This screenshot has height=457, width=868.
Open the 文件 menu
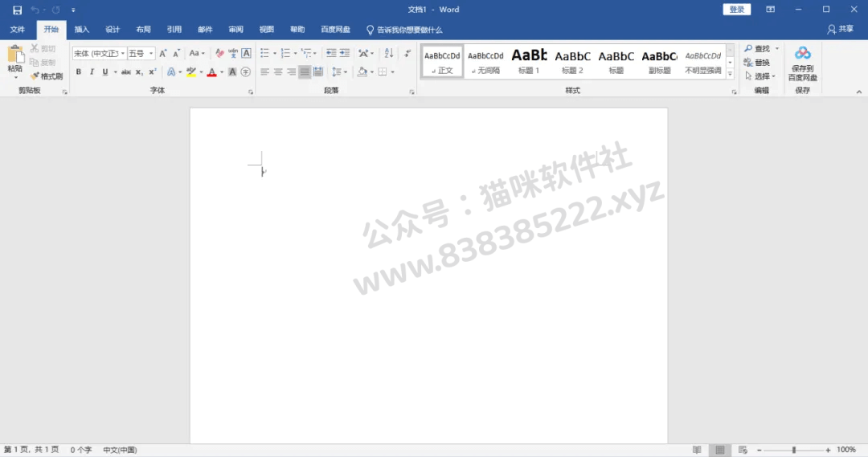(x=17, y=30)
